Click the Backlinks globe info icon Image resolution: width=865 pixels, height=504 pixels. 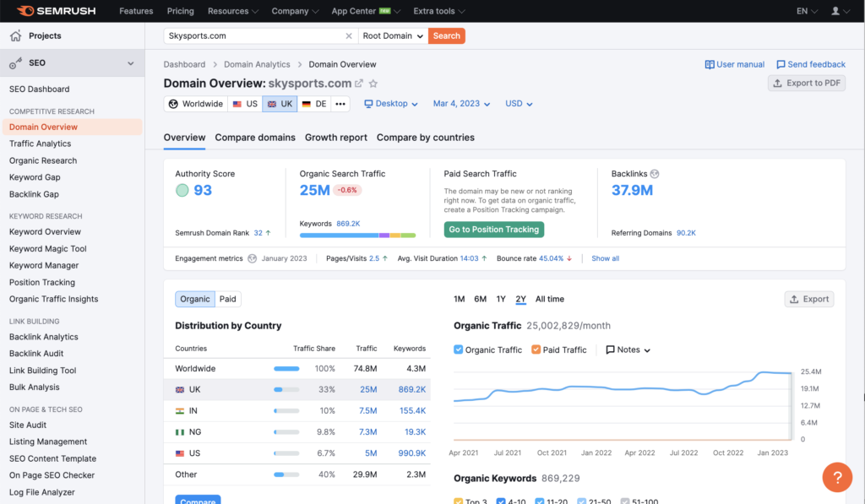(x=655, y=174)
